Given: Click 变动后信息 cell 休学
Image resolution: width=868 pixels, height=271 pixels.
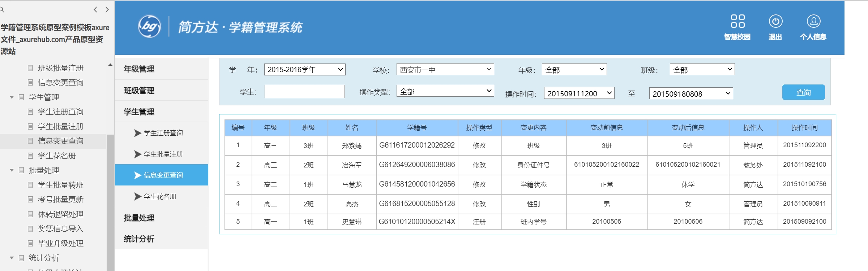Looking at the screenshot, I should (688, 184).
